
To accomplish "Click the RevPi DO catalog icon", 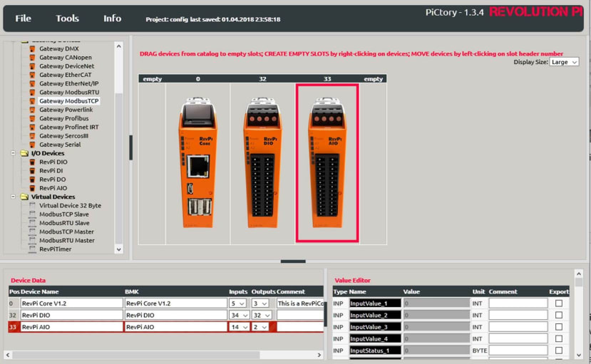I will (x=32, y=180).
